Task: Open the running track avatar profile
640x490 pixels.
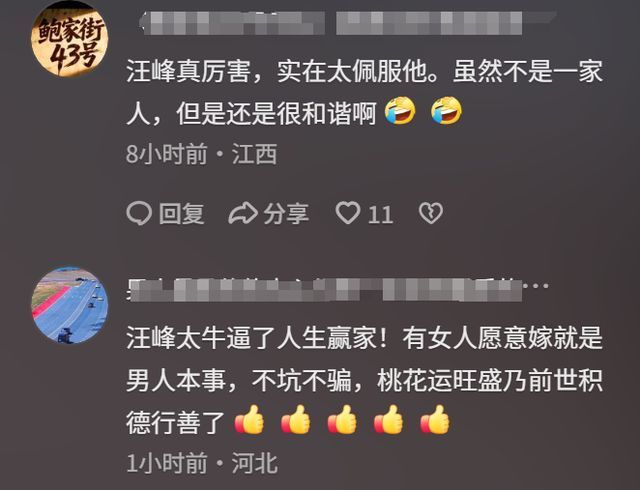Action: coord(70,305)
